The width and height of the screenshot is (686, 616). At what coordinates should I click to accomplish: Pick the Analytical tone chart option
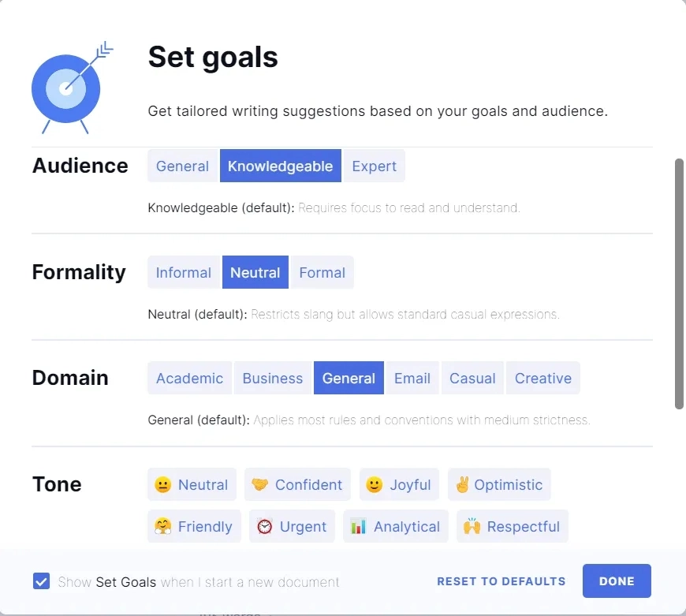click(x=396, y=527)
